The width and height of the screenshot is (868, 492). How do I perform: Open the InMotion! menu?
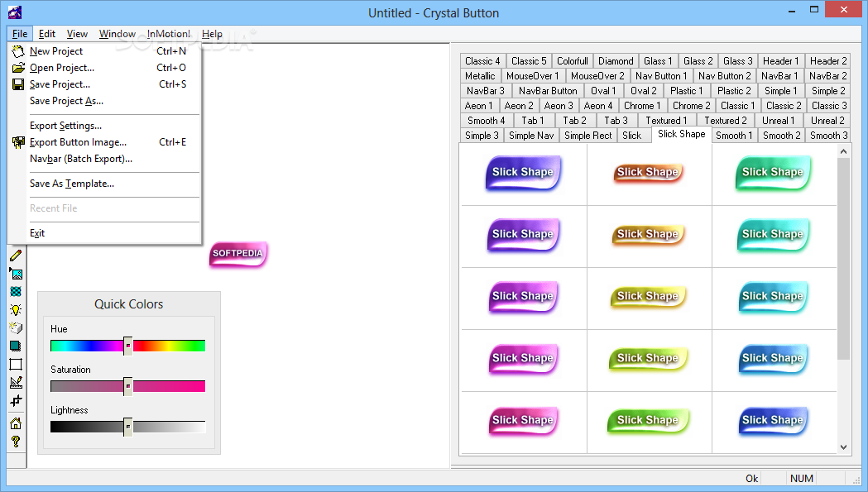point(168,34)
